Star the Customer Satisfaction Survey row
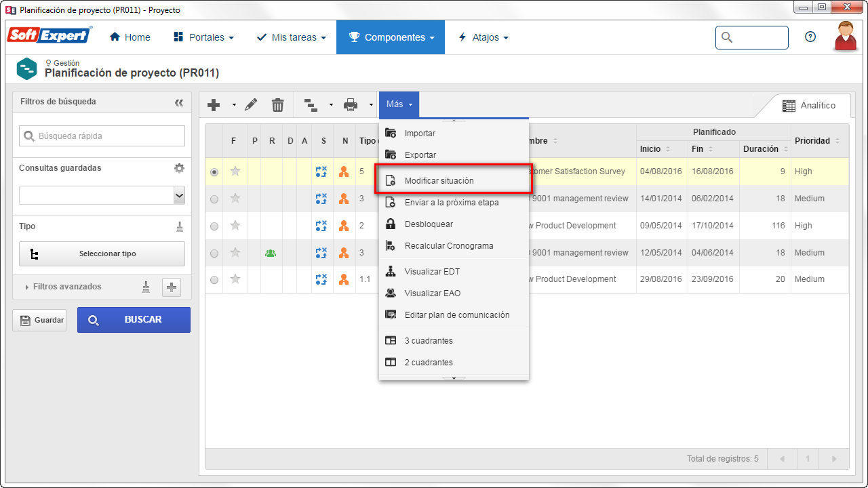The image size is (868, 488). (x=235, y=171)
